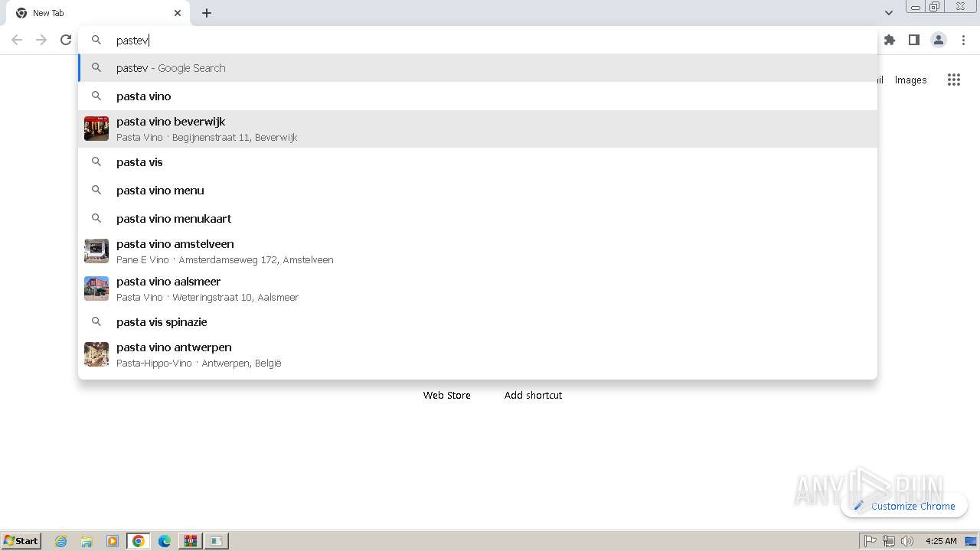The image size is (980, 551).
Task: Click the Amstelveen restaurant thumbnail
Action: (96, 251)
